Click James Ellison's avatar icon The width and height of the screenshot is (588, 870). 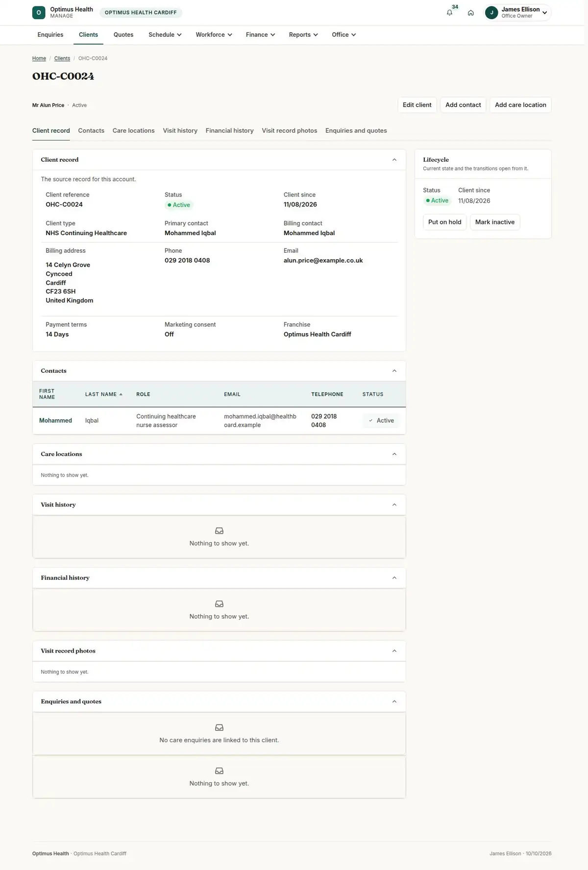(x=491, y=13)
